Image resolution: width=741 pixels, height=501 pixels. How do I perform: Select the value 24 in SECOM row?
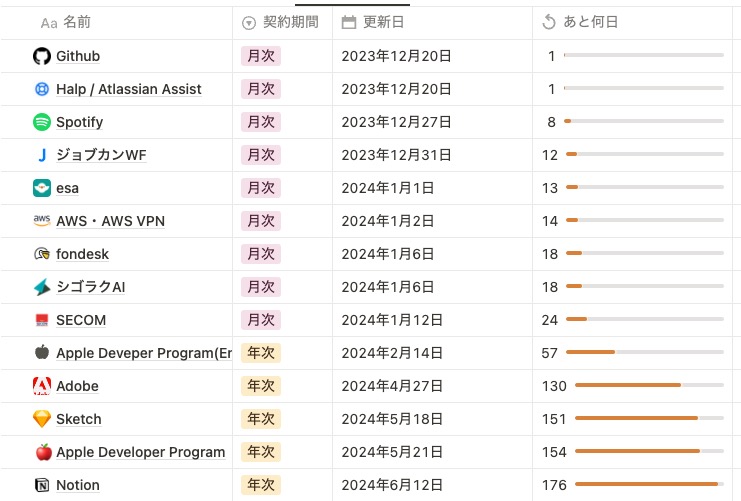(550, 320)
